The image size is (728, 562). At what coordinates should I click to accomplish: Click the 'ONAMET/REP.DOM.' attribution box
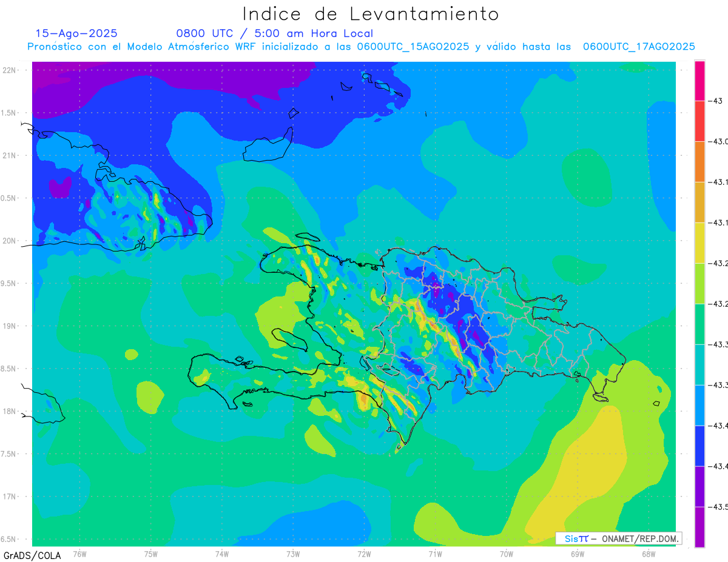(619, 538)
